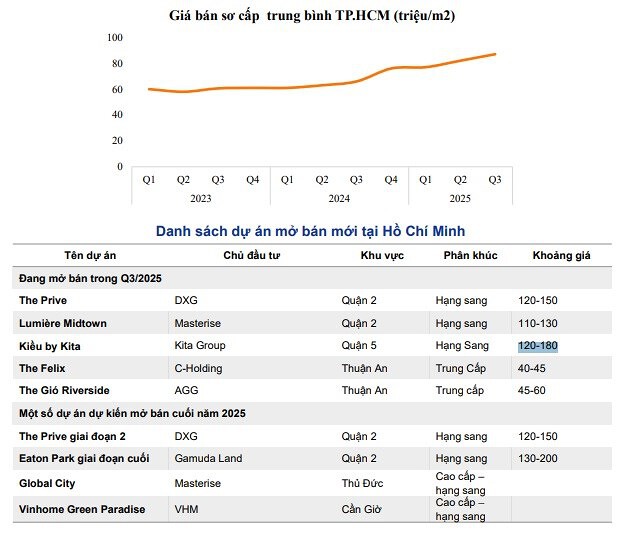
Task: Click the Chủ đầu tư column header
Action: (251, 255)
